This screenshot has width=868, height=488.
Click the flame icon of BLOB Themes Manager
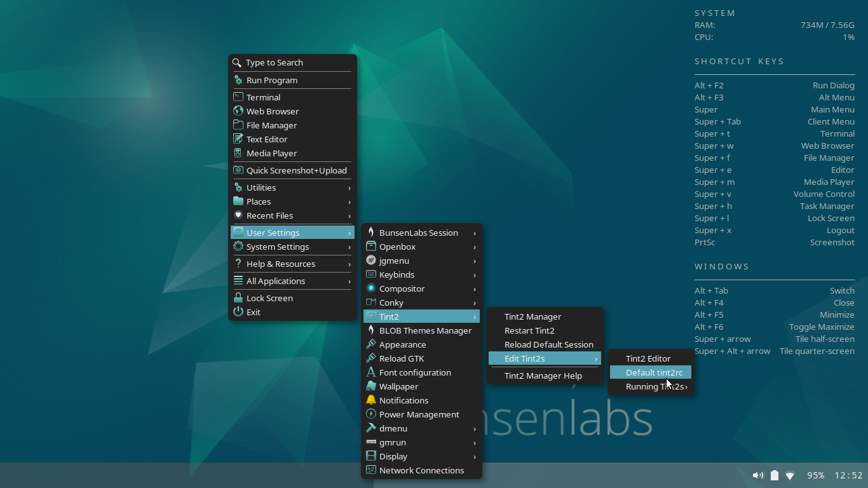coord(371,330)
